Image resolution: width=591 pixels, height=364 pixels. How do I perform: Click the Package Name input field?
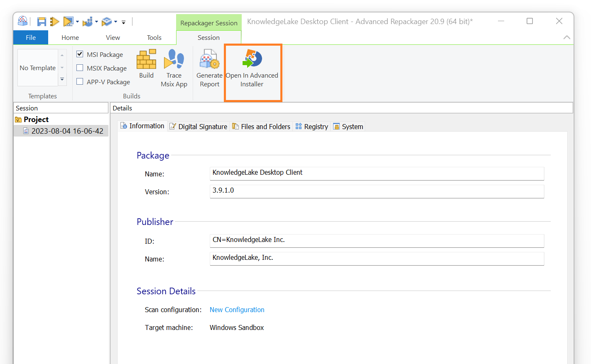(x=377, y=173)
